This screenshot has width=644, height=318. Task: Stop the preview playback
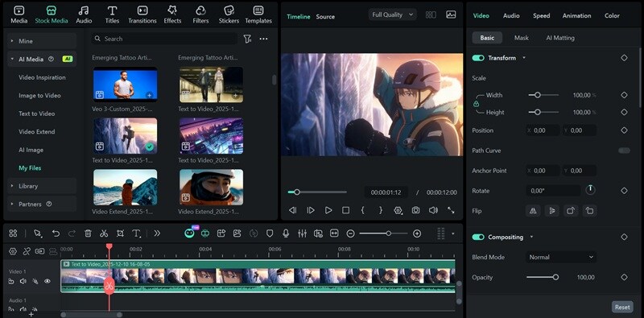(x=346, y=210)
